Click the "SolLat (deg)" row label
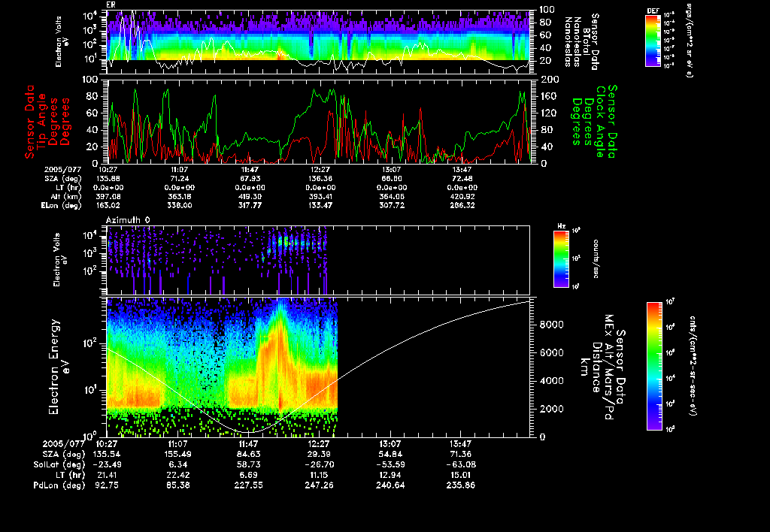The width and height of the screenshot is (770, 532). pyautogui.click(x=59, y=464)
